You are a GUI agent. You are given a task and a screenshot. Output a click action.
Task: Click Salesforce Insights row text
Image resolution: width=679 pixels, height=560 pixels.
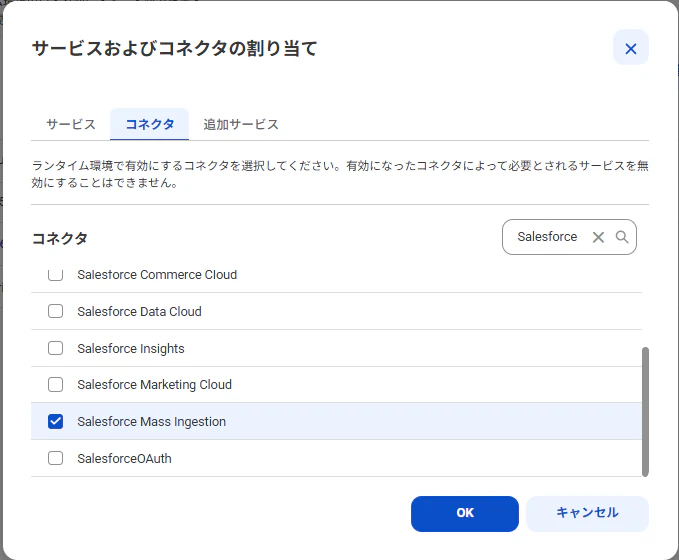point(131,348)
